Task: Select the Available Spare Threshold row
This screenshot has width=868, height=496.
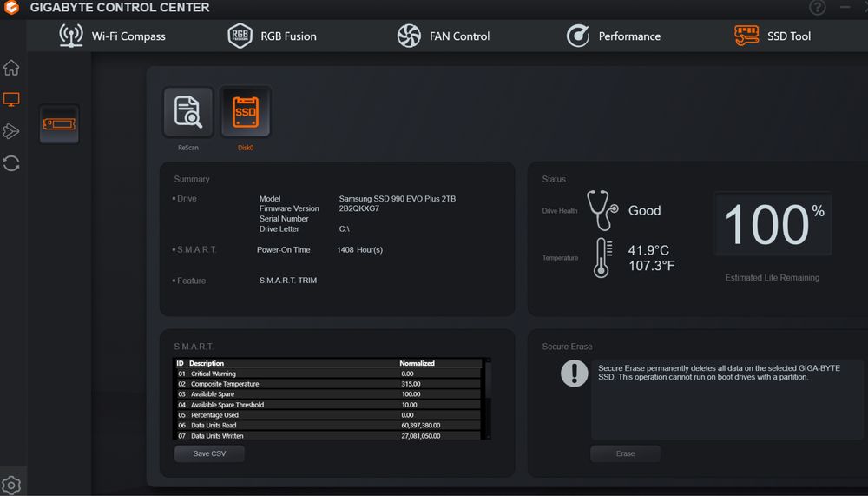Action: pyautogui.click(x=329, y=405)
